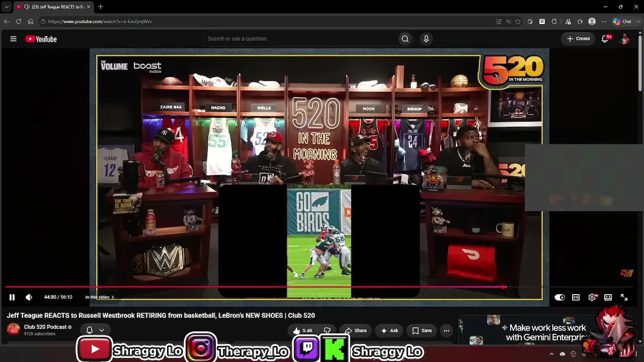This screenshot has height=362, width=644.
Task: Open a new browser tab
Action: tap(101, 7)
